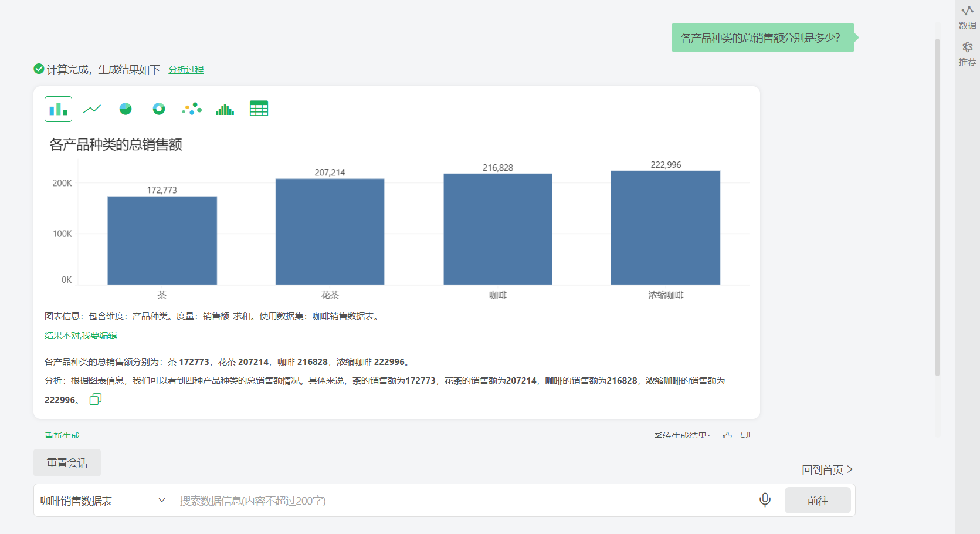980x534 pixels.
Task: Select the bar chart type icon
Action: tap(58, 109)
